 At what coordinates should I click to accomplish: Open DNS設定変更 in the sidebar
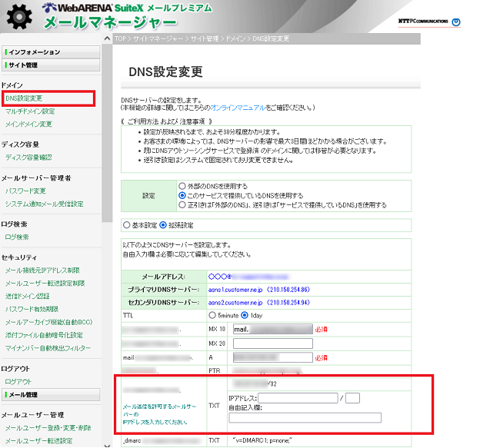[x=24, y=98]
